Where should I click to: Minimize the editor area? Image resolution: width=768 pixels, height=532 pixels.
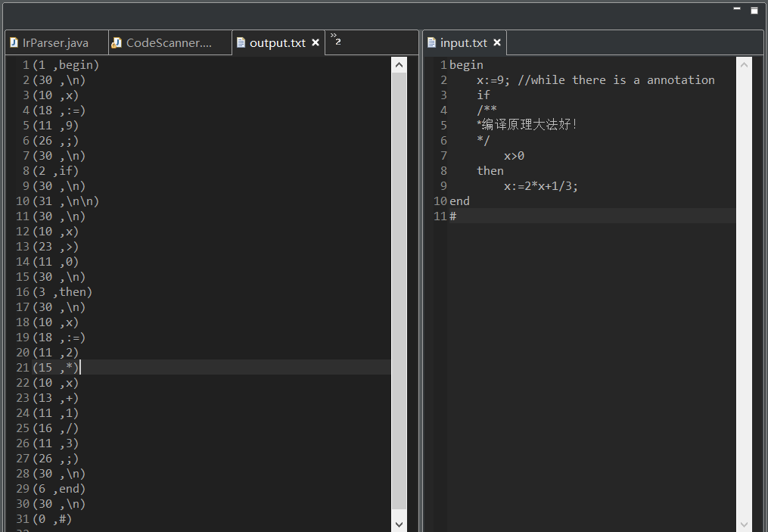point(737,9)
